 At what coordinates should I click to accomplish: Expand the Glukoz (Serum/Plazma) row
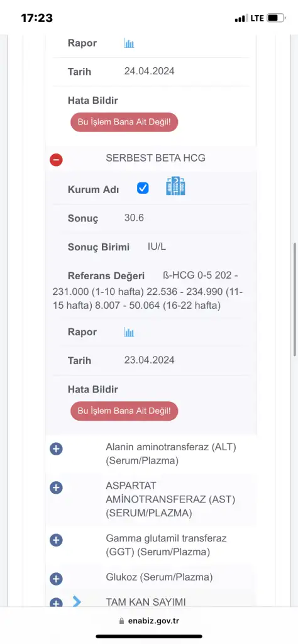coord(56,579)
